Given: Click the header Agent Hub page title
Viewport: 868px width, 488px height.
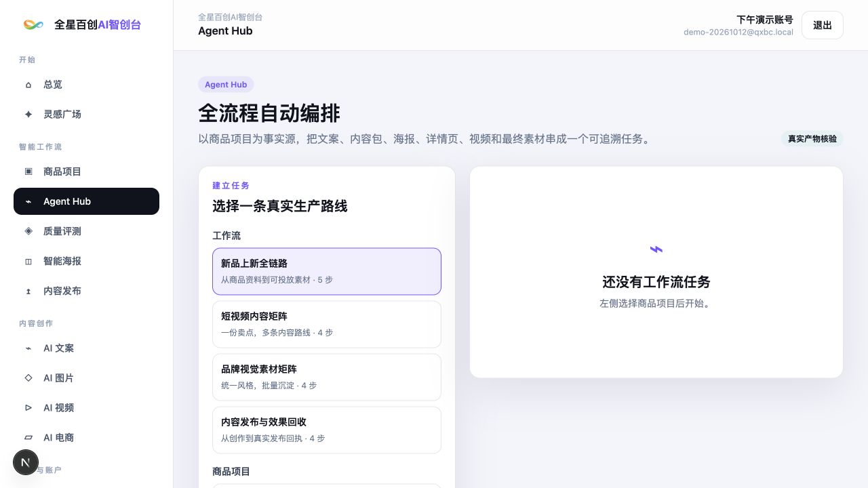Looking at the screenshot, I should pos(225,31).
